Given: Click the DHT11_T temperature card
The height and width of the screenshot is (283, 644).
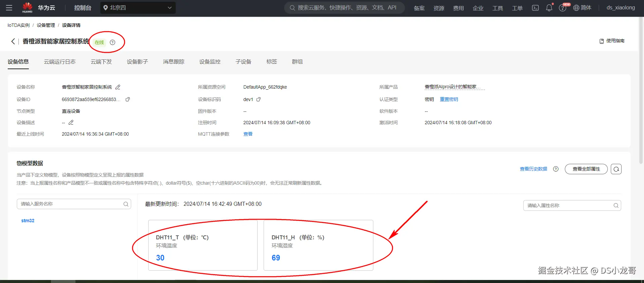Looking at the screenshot, I should (203, 245).
